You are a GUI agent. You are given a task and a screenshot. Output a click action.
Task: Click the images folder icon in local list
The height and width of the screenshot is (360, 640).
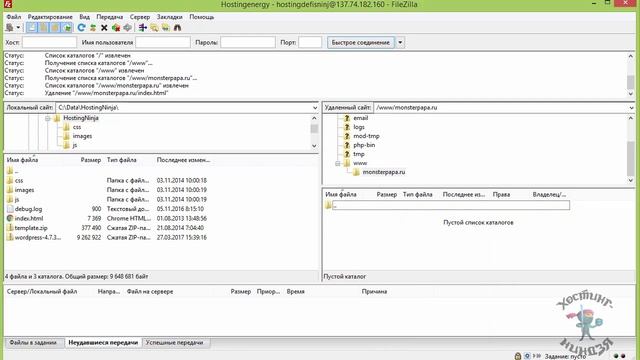pos(10,190)
